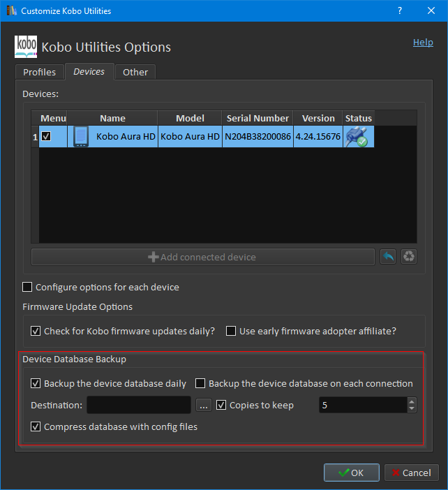Click the Status column header
The image size is (448, 490).
point(359,118)
